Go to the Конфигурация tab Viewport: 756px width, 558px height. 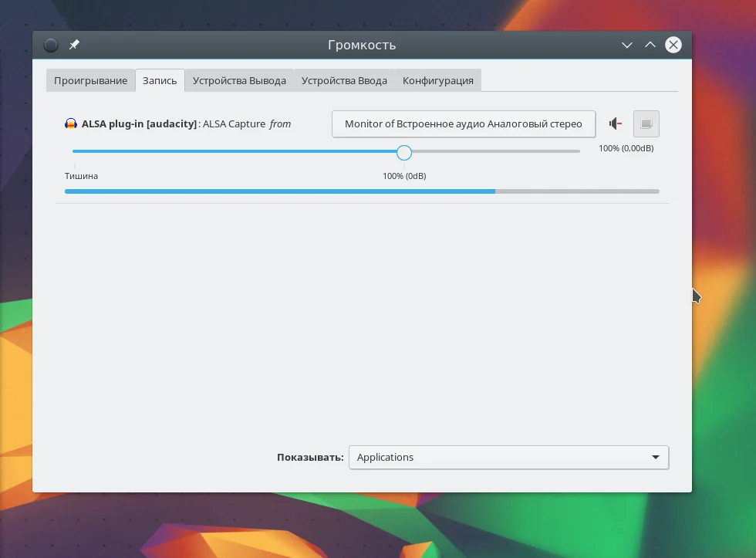pos(438,80)
